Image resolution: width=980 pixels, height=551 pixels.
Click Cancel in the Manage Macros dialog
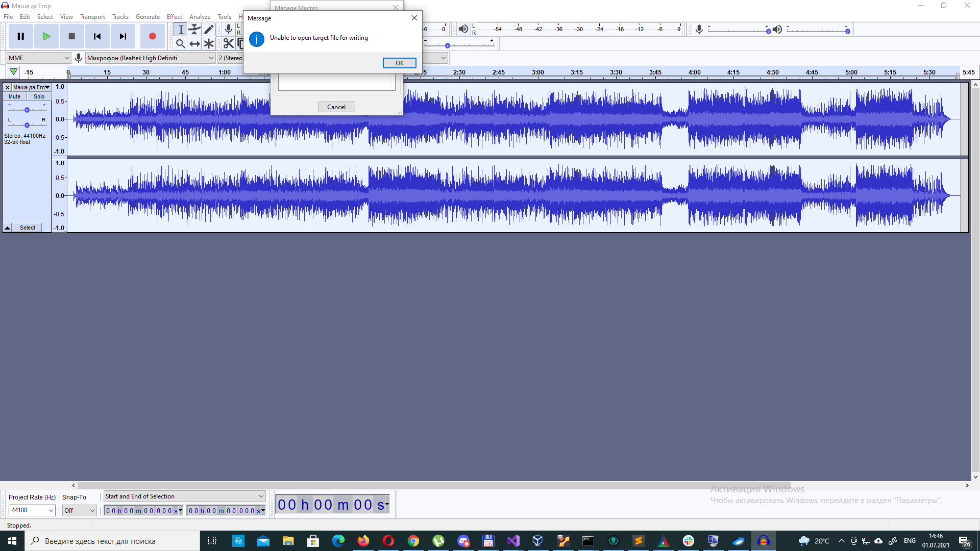[x=336, y=107]
